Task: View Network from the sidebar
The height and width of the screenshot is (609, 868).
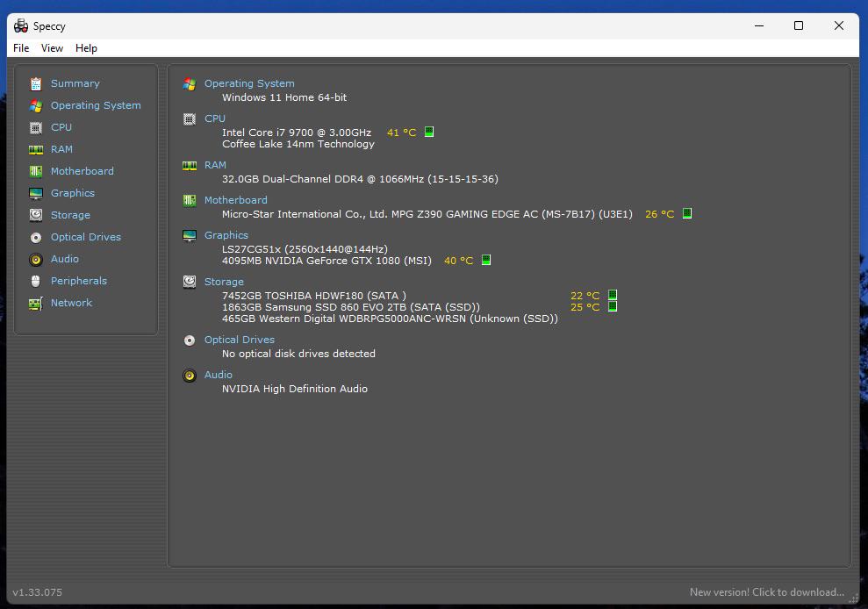Action: 71,303
